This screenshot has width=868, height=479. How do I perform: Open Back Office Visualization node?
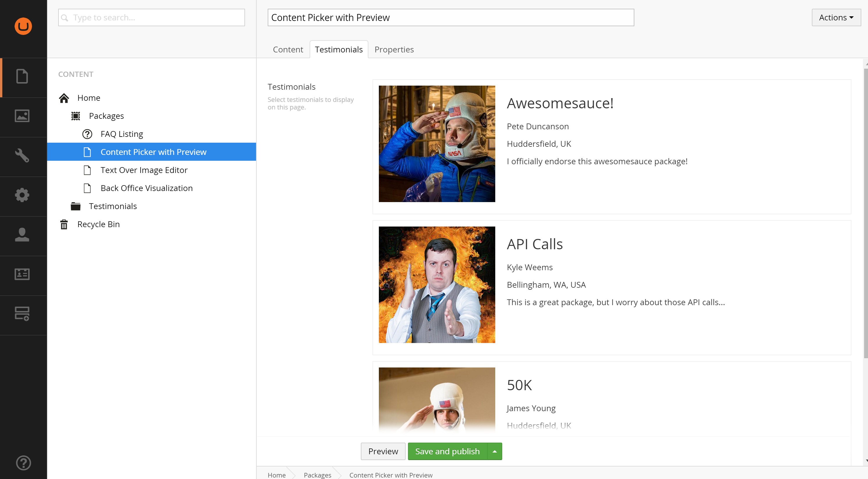pos(147,188)
